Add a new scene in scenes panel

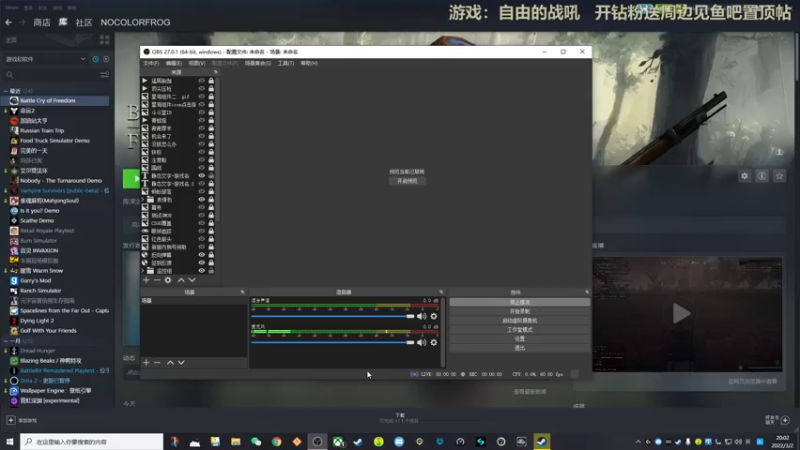(146, 363)
